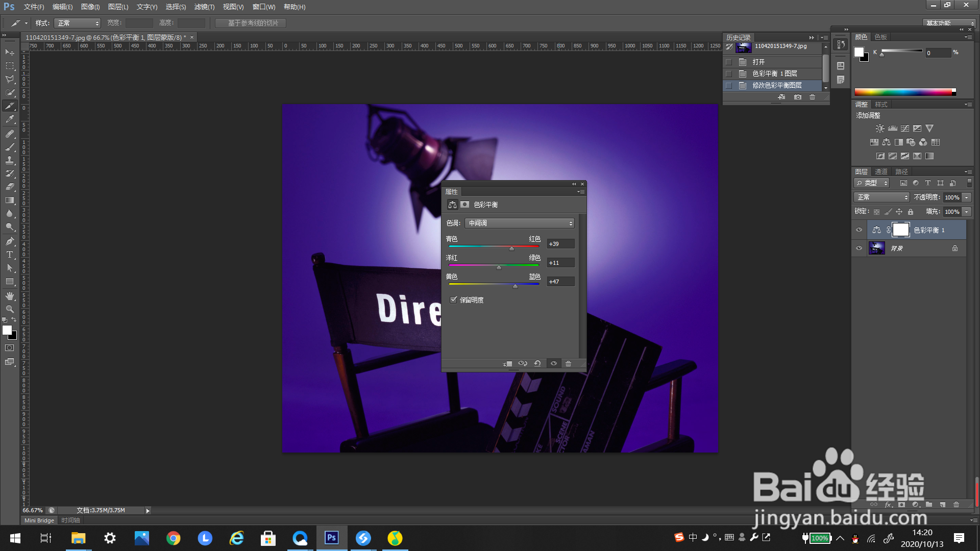Open the Tone dropdown showing Midtones
This screenshot has height=551, width=980.
pos(520,223)
